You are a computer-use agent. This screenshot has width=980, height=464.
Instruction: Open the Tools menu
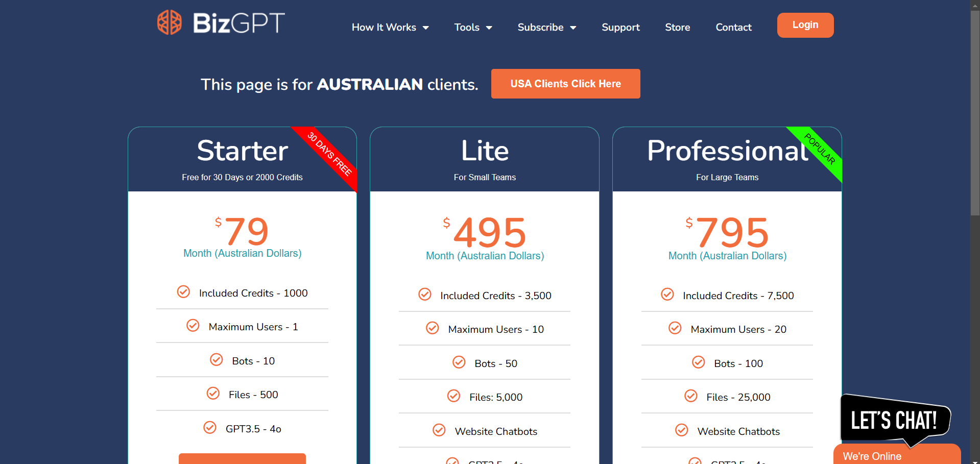point(473,27)
